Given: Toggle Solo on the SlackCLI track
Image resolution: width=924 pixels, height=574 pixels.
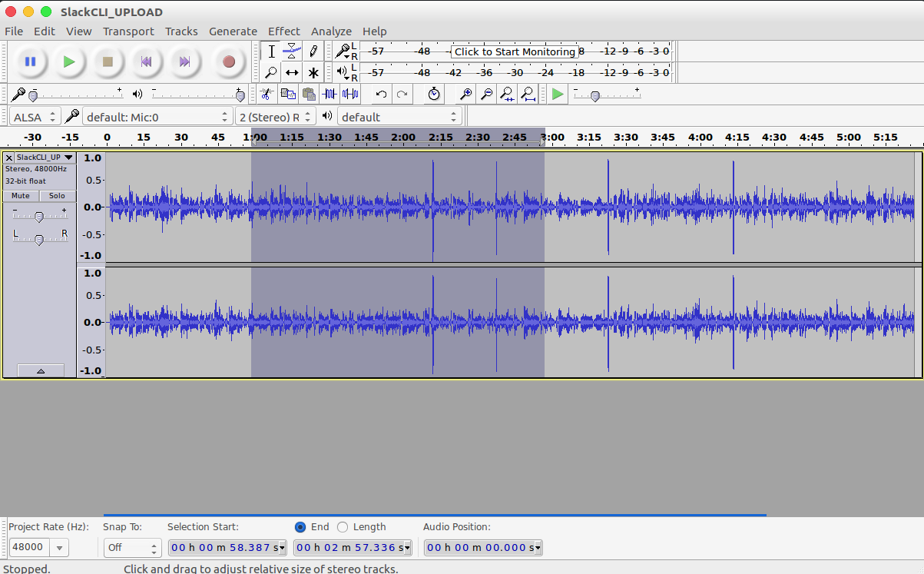Looking at the screenshot, I should (x=58, y=196).
